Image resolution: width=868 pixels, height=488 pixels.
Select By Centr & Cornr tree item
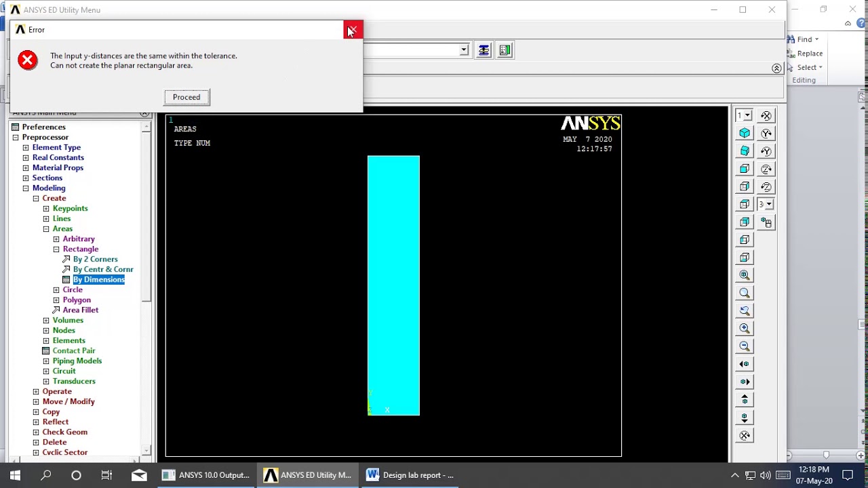pos(103,269)
